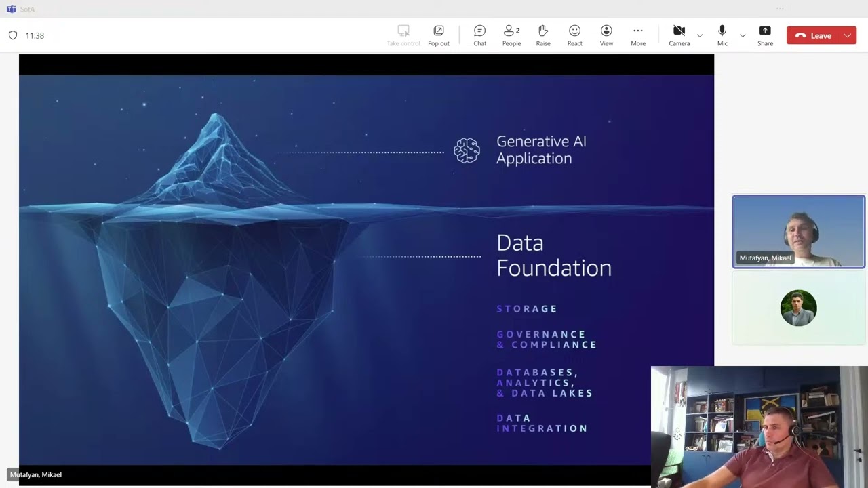Click the "DATA INTEGRATION" slide text
The width and height of the screenshot is (868, 488).
coord(542,423)
